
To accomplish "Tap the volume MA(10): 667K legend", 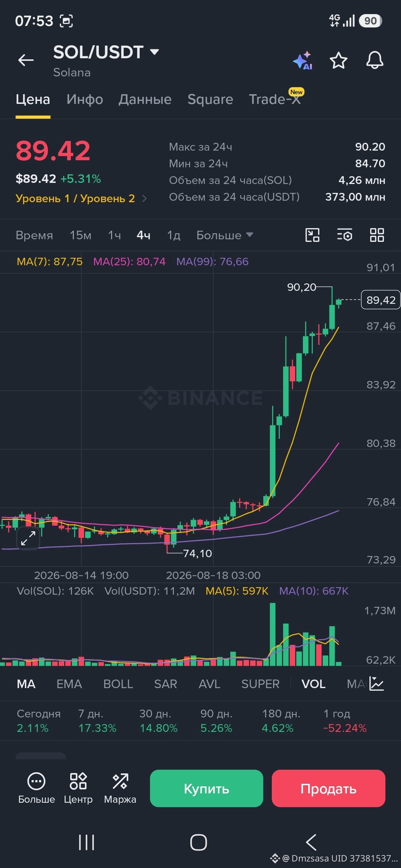I will (x=314, y=591).
